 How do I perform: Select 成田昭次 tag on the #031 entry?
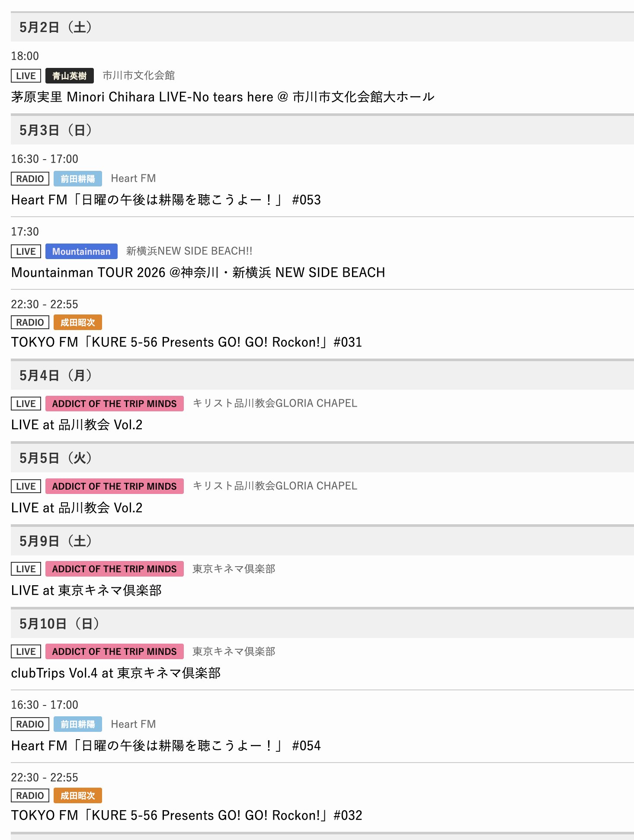[x=77, y=322]
